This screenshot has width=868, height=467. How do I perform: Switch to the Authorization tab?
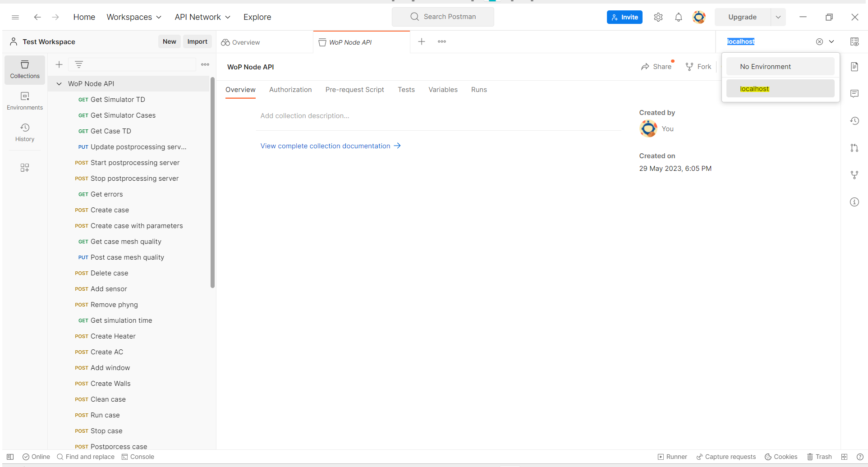290,90
